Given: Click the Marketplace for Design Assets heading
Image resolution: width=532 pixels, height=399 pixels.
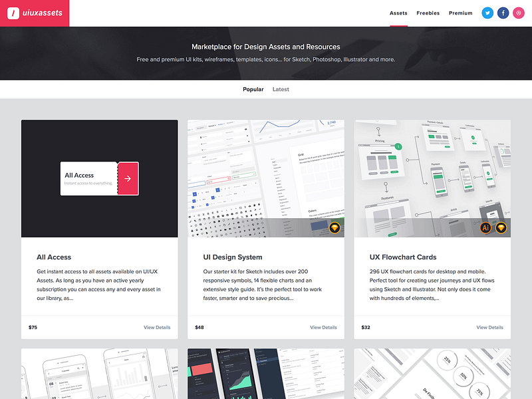Looking at the screenshot, I should tap(266, 47).
